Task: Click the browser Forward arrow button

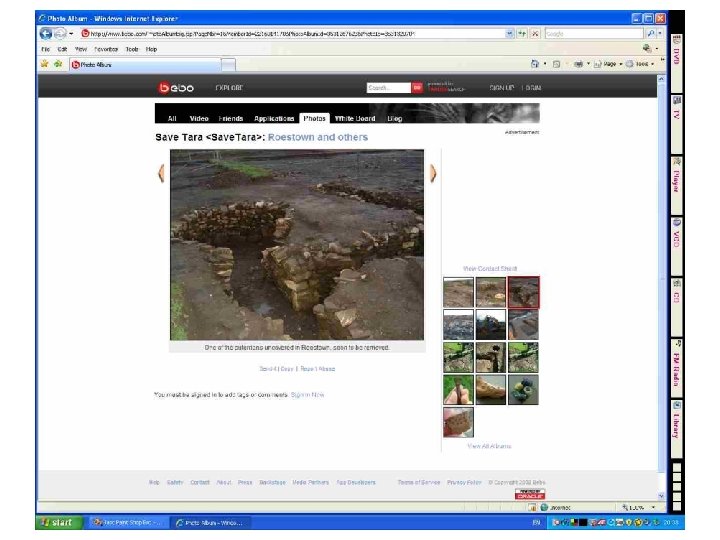Action: tap(60, 34)
